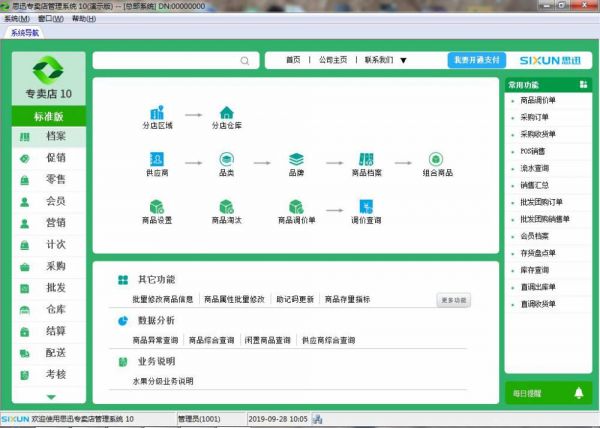Open the 商品淘汰 icon
Image resolution: width=600 pixels, height=428 pixels.
click(227, 207)
